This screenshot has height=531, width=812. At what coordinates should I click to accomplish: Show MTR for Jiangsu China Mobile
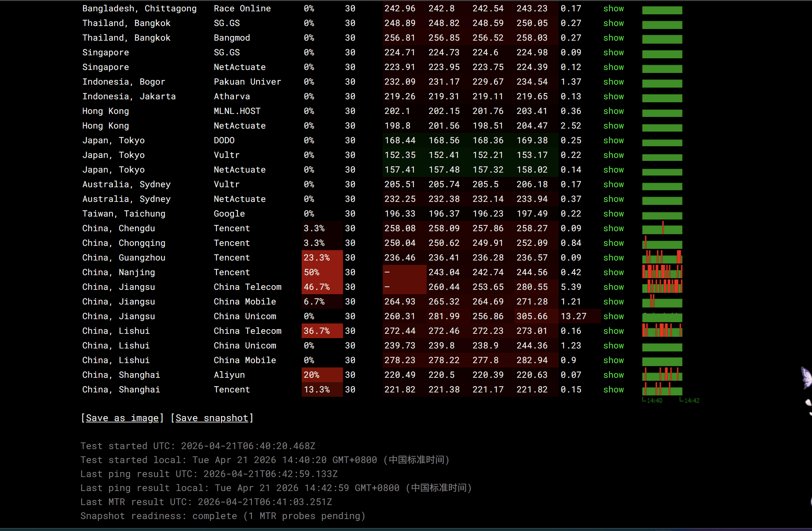point(613,302)
